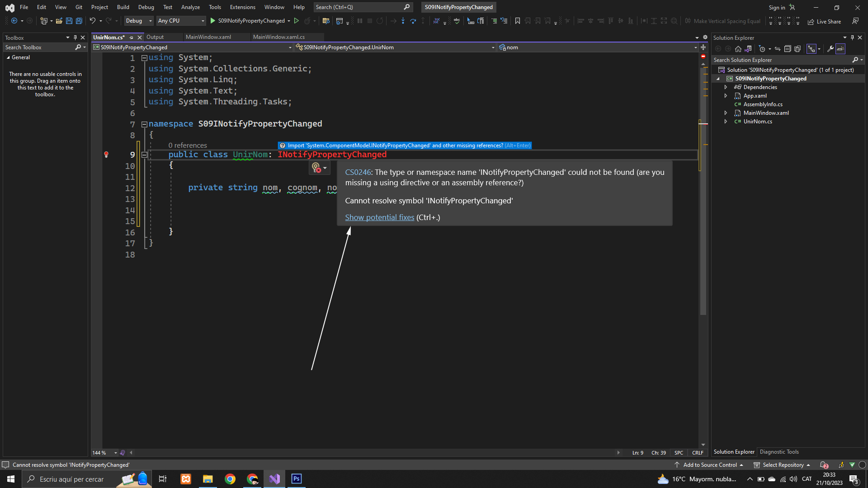The height and width of the screenshot is (488, 868).
Task: Click the Home icon in Solution Explorer
Action: (738, 49)
